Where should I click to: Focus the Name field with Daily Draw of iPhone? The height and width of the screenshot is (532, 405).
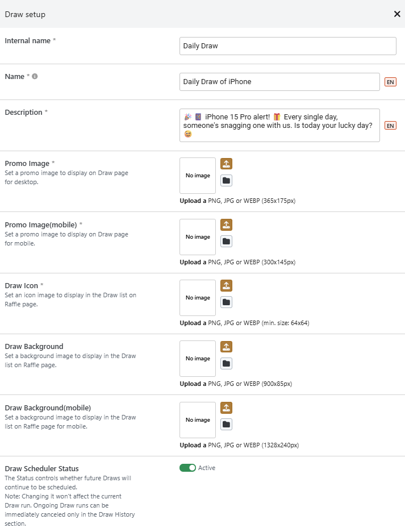279,82
